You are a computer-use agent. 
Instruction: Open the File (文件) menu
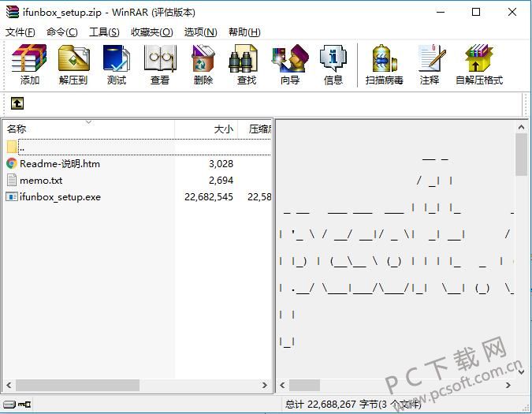point(20,32)
